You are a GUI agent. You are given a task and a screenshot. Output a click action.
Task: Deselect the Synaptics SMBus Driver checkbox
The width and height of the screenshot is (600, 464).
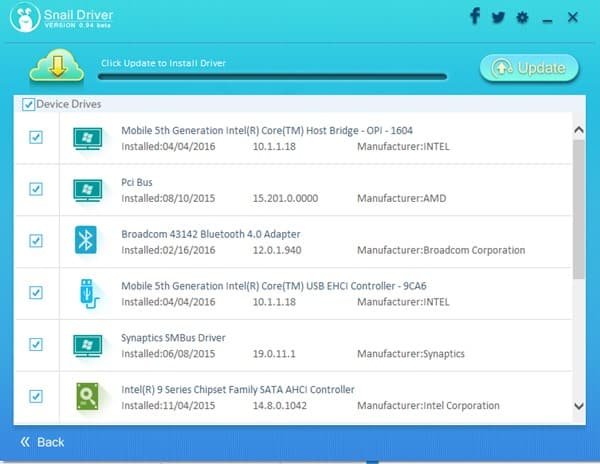pos(36,344)
